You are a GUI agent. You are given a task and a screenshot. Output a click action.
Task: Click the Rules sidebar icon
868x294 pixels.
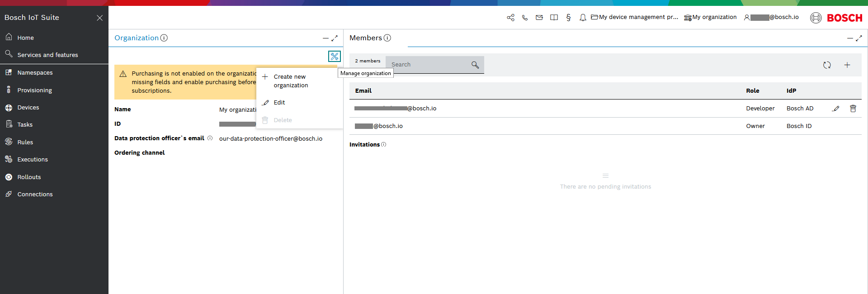coord(9,142)
